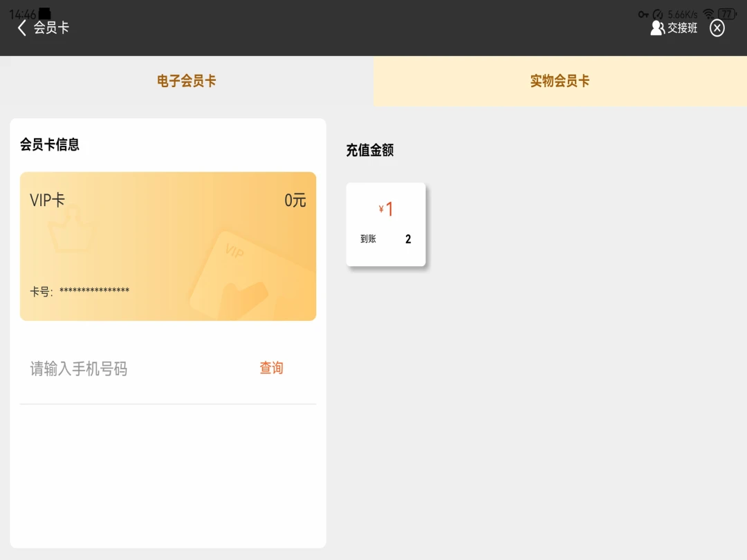Tap the 到账 2 line on the amount card
The height and width of the screenshot is (560, 747).
point(385,239)
